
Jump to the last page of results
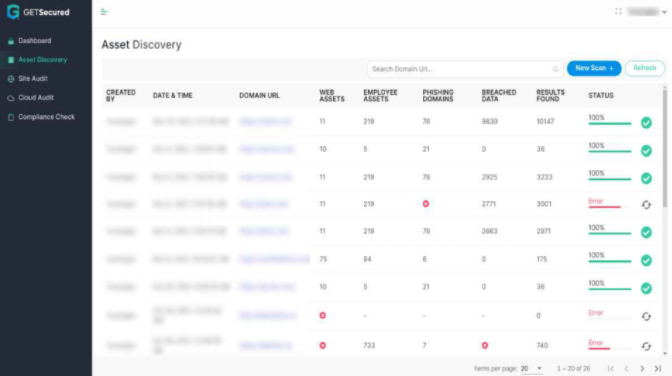pos(658,369)
